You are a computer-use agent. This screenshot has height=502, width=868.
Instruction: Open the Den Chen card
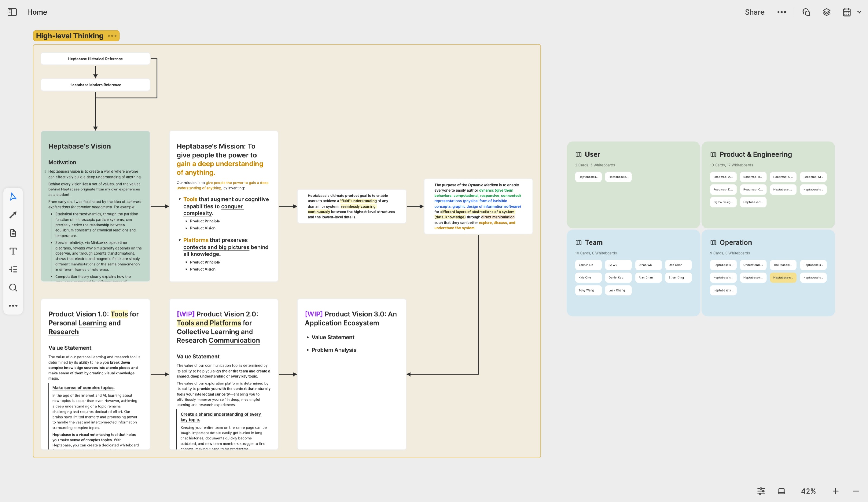678,265
